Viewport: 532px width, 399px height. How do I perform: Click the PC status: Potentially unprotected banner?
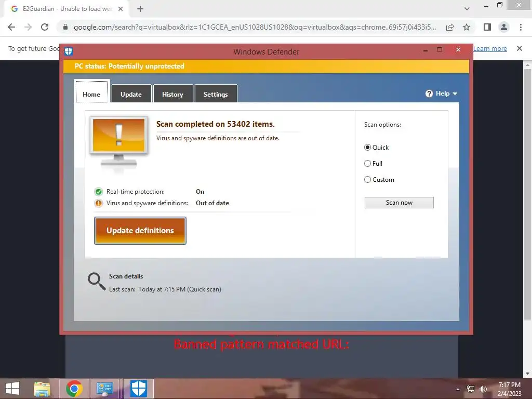coord(266,66)
